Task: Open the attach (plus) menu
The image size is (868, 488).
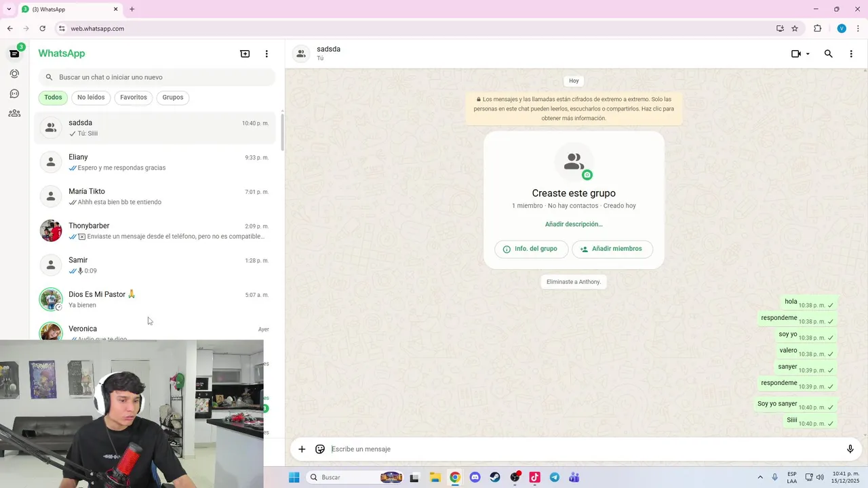Action: 302,449
